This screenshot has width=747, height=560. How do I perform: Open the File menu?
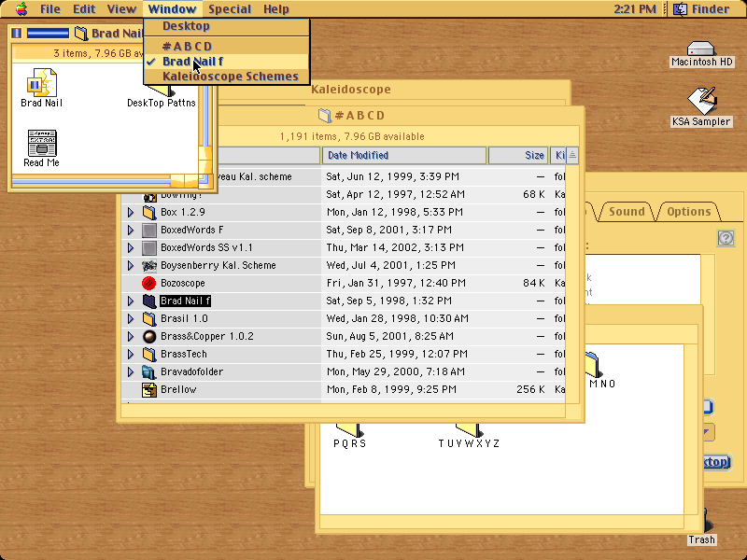tap(50, 9)
